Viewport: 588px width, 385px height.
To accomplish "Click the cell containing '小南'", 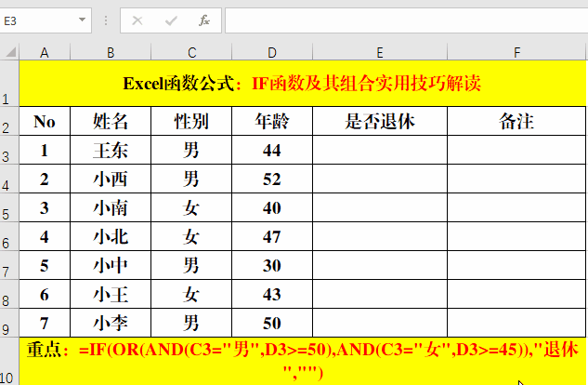I will [x=111, y=207].
